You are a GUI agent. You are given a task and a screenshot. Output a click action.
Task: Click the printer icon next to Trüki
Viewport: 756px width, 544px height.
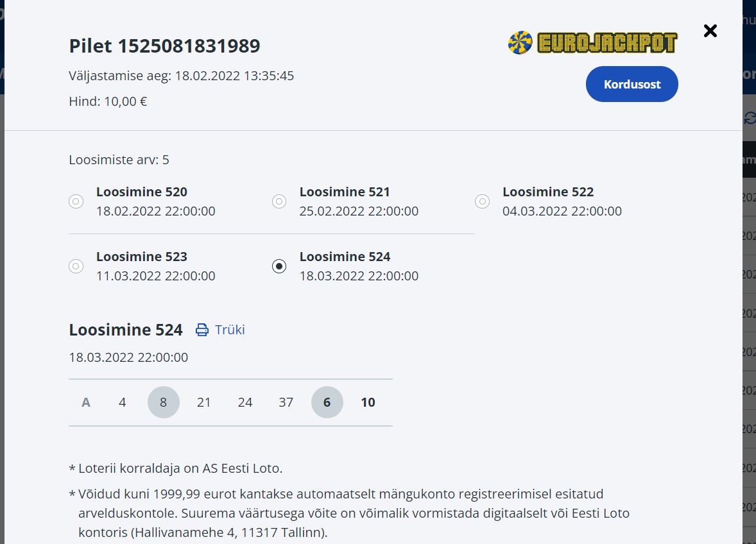point(202,330)
